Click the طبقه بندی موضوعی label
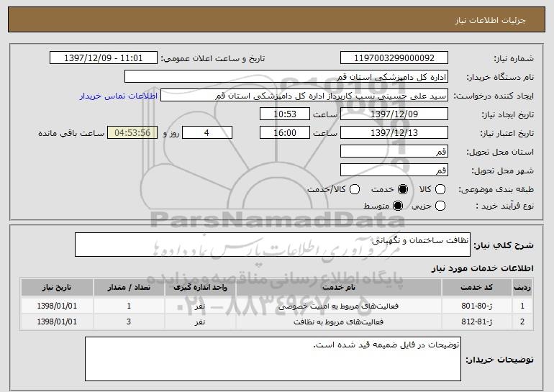The width and height of the screenshot is (554, 392). pyautogui.click(x=496, y=189)
